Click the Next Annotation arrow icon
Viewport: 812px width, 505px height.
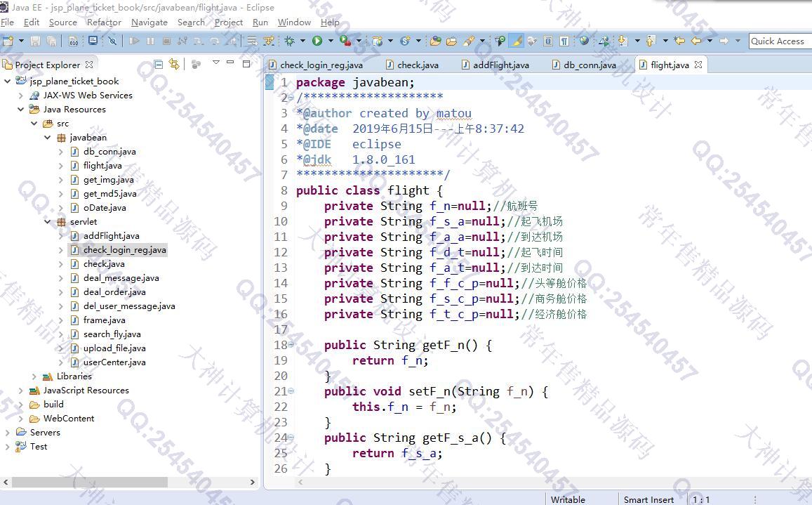point(623,41)
